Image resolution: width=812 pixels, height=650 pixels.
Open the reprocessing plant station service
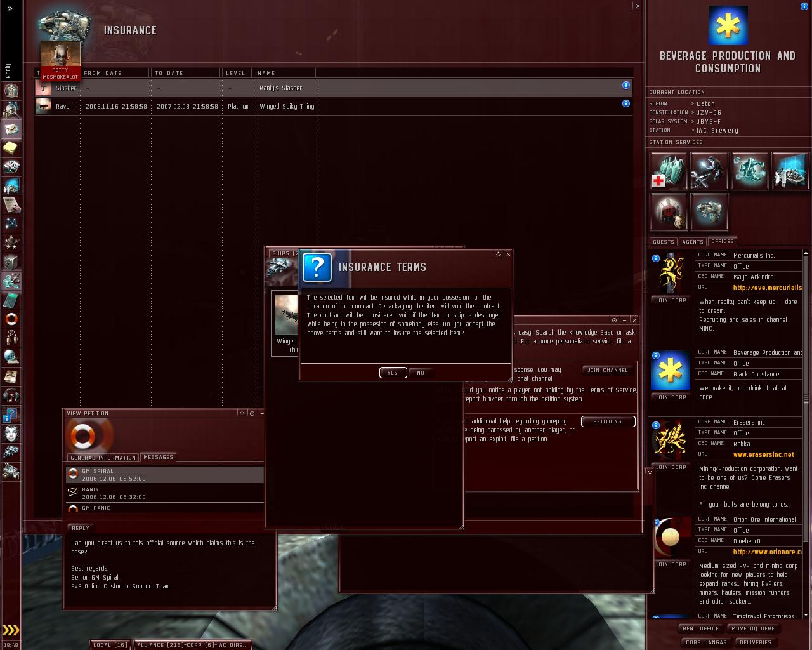749,170
